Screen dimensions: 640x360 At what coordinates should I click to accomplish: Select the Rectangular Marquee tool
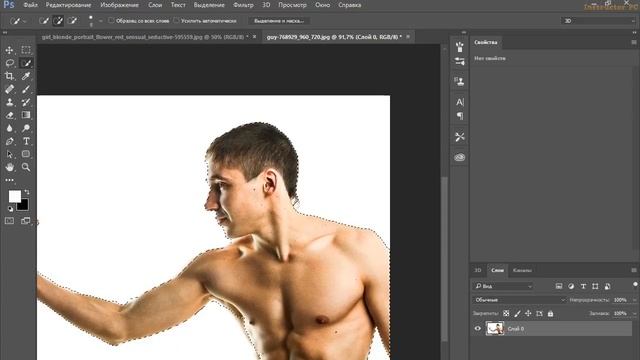(x=26, y=50)
